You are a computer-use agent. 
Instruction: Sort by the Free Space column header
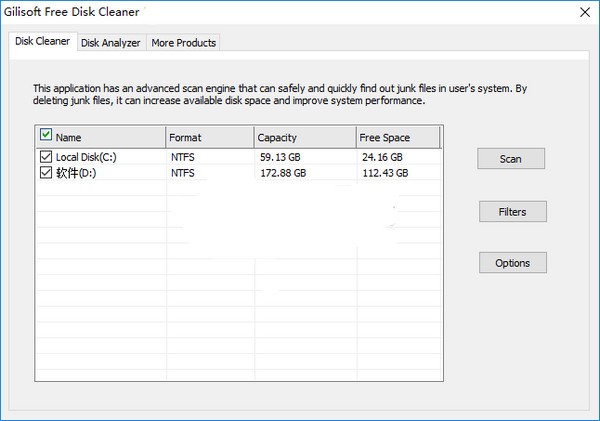tap(398, 138)
